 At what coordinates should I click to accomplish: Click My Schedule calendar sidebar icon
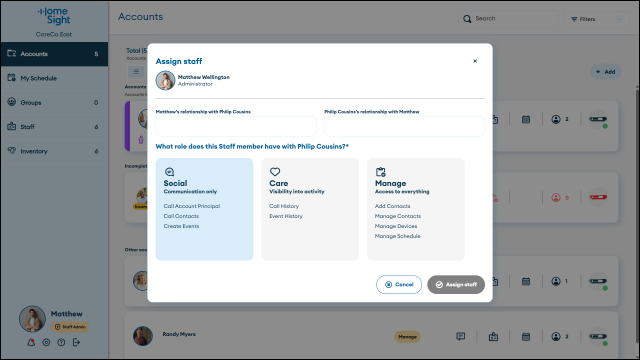11,78
